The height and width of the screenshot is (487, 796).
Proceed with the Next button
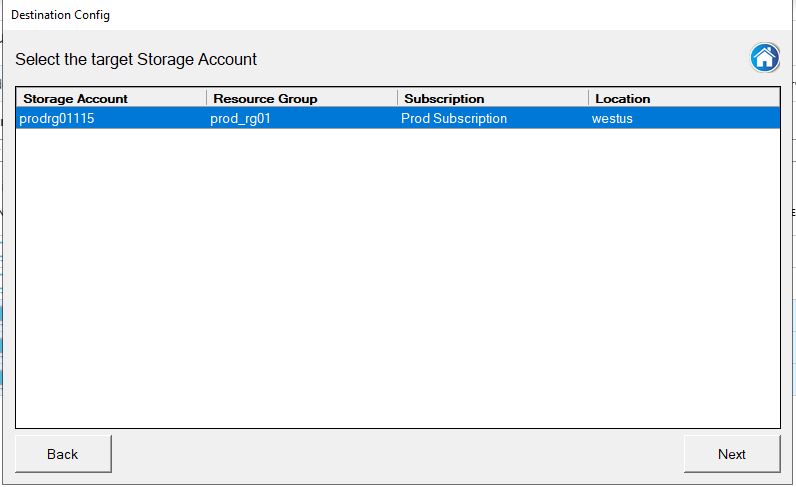tap(732, 454)
